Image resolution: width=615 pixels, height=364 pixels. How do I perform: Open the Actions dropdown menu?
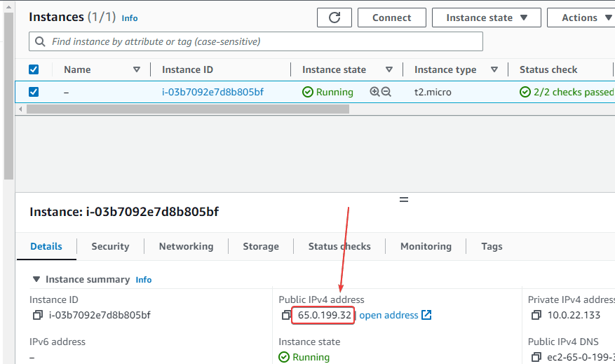tap(581, 18)
